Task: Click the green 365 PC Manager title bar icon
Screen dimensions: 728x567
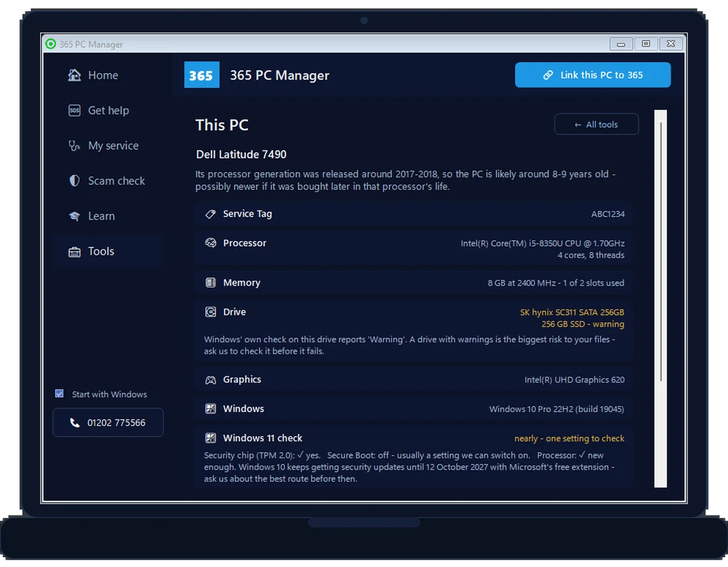Action: coord(50,44)
